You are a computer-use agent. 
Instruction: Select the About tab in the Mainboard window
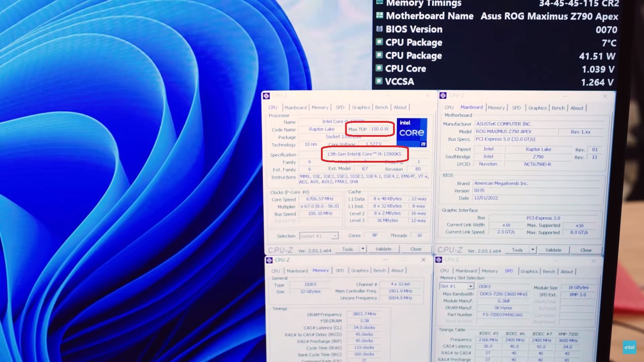tap(577, 108)
